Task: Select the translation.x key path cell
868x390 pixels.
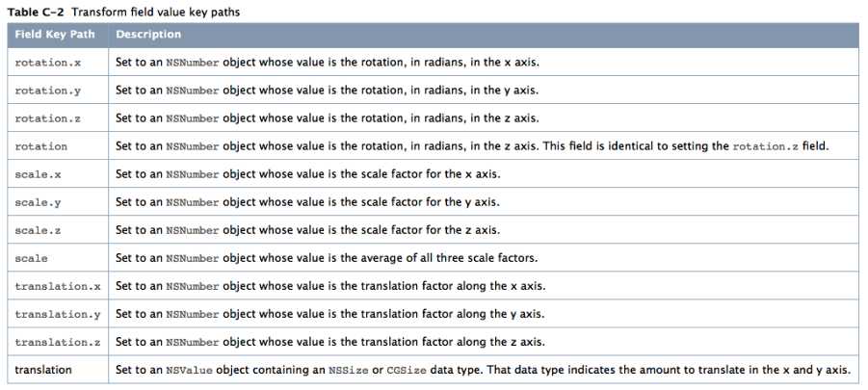Action: pyautogui.click(x=58, y=287)
